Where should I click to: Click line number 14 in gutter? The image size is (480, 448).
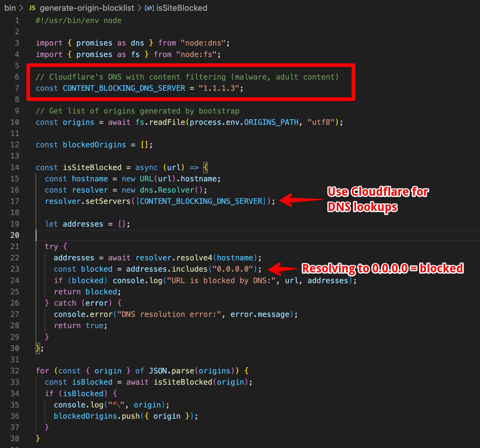[x=15, y=167]
